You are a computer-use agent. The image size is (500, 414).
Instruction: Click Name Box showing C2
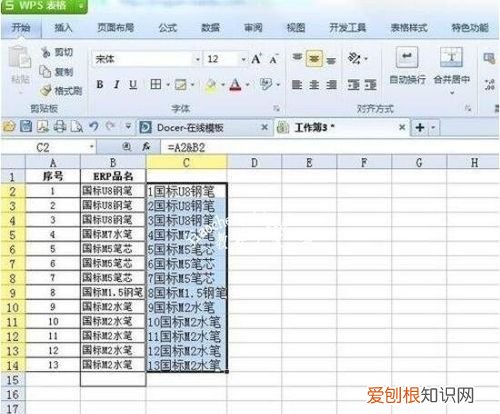tap(48, 147)
